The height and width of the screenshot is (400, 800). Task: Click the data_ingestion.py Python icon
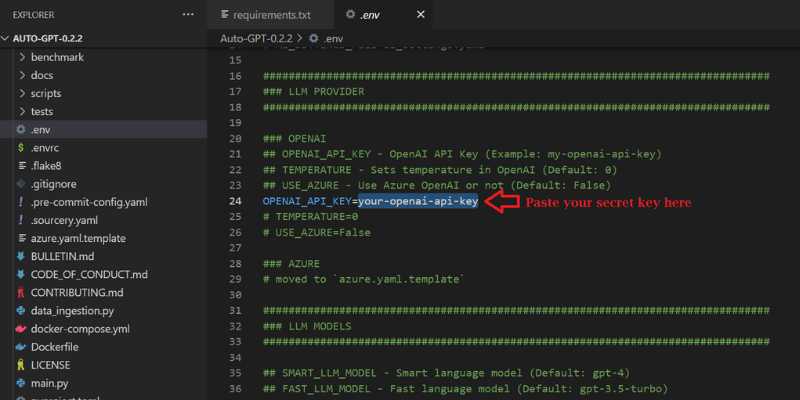click(x=21, y=311)
